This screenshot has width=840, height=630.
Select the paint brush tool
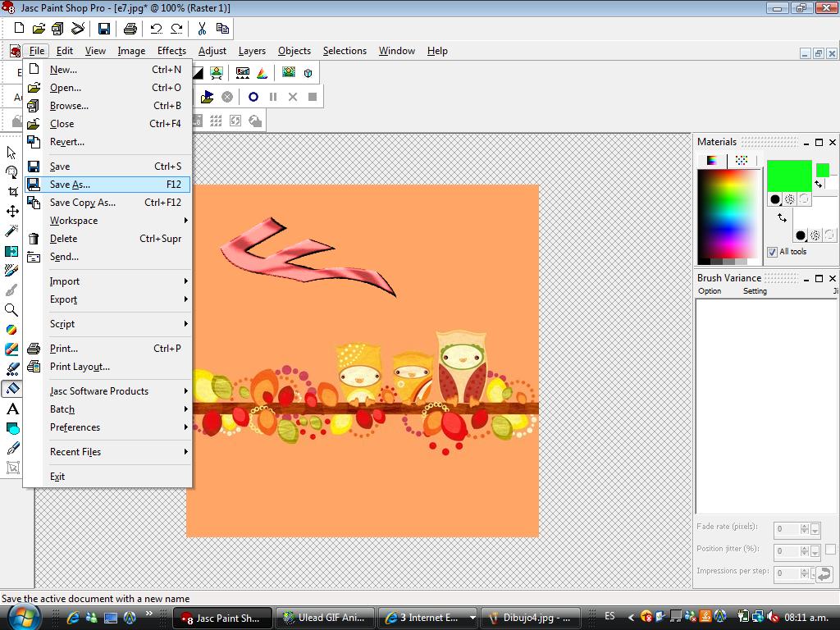tap(11, 271)
